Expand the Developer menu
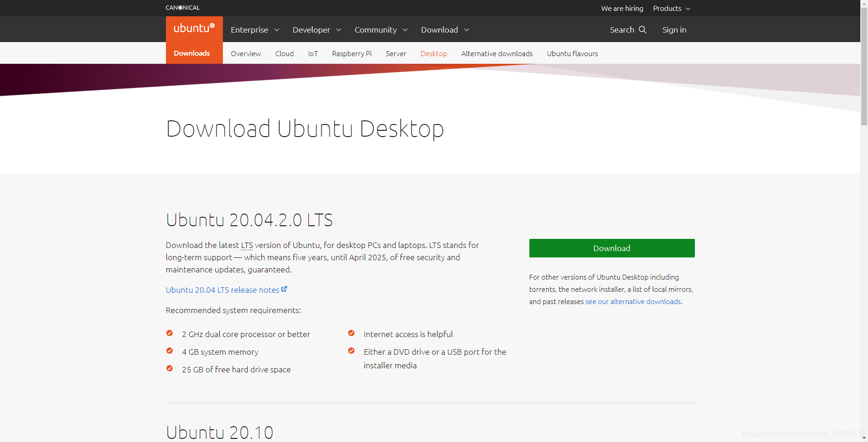 tap(317, 30)
